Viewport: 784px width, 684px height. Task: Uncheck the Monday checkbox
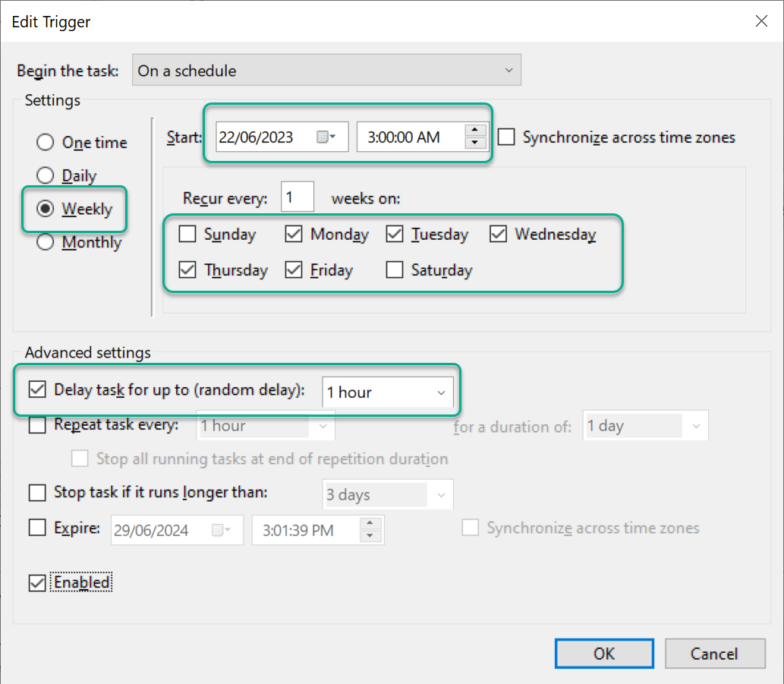pos(294,235)
